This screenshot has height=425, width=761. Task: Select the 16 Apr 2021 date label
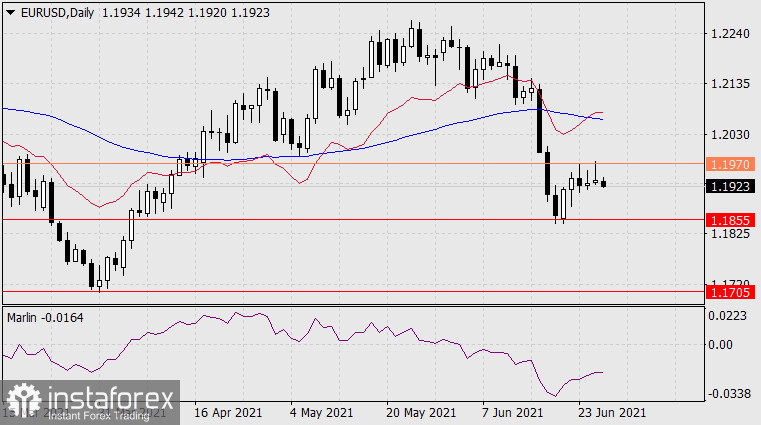coord(229,412)
